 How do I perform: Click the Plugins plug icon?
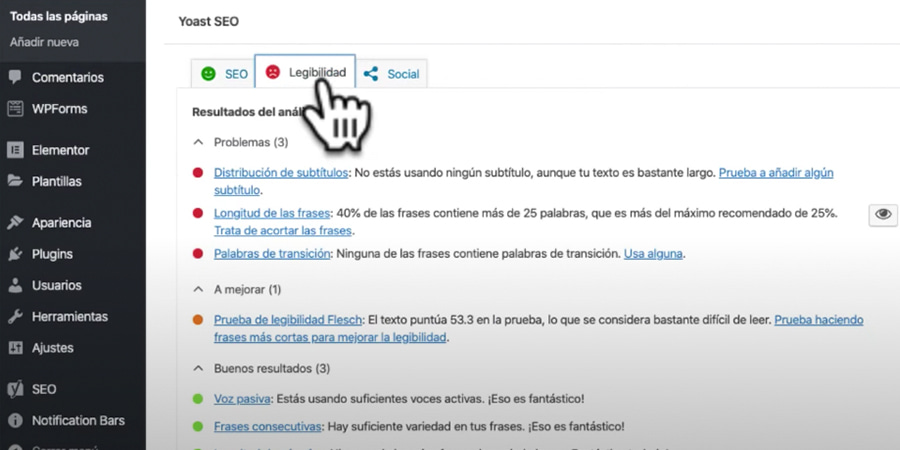coord(15,254)
